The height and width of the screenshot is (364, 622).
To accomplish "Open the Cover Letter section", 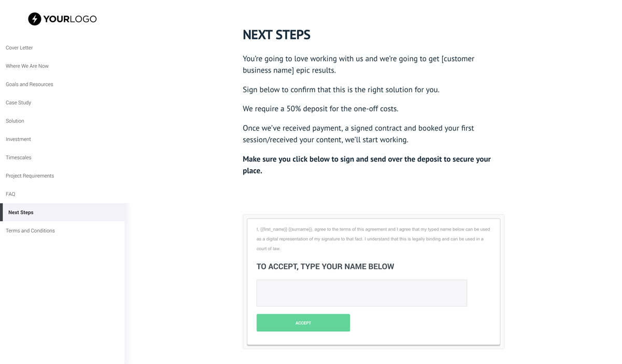I will pyautogui.click(x=19, y=48).
